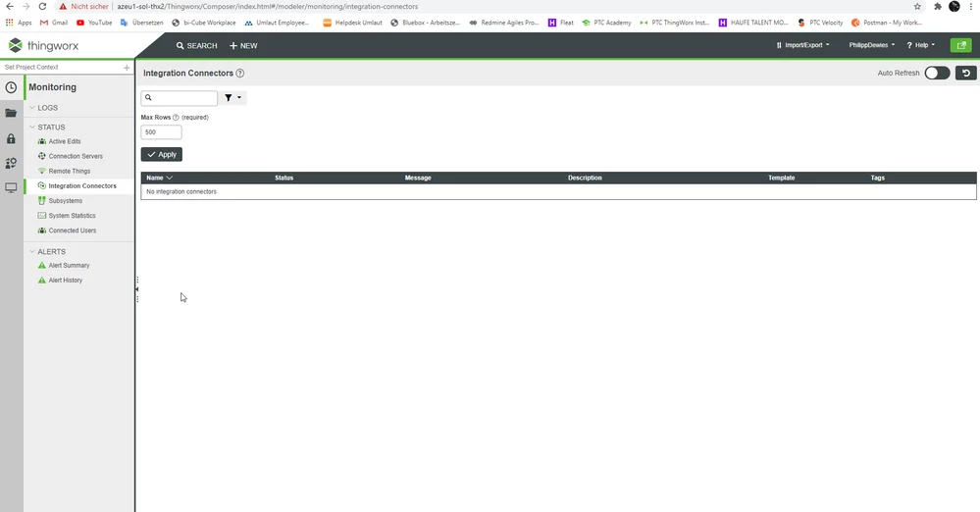Viewport: 980px width, 512px height.
Task: Open the YouTube bookmark
Action: pos(94,23)
